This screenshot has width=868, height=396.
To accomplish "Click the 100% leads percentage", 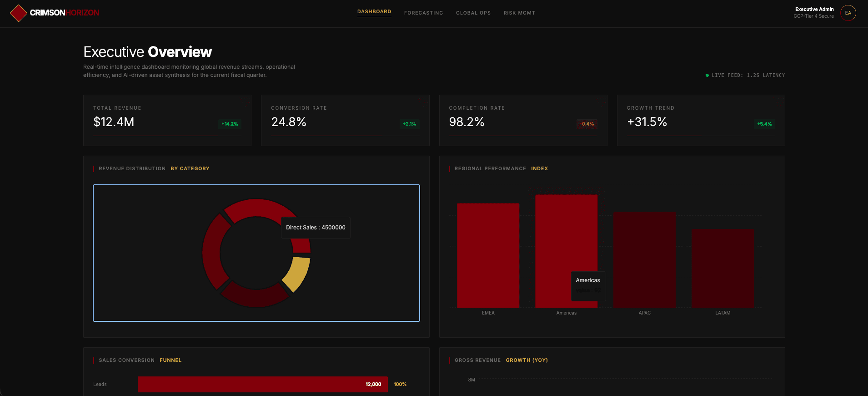I will 400,385.
